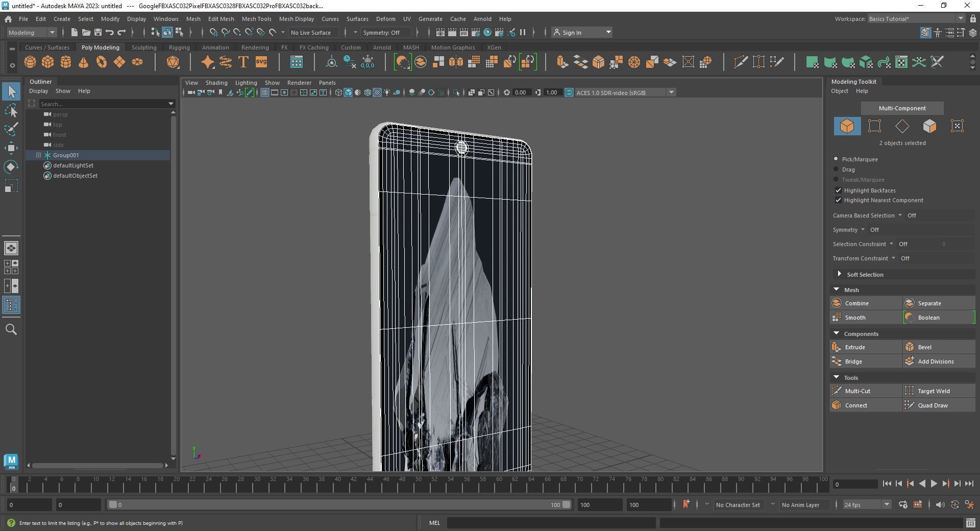Toggle audio mute speaker icon
The width and height of the screenshot is (980, 531).
coord(940,504)
